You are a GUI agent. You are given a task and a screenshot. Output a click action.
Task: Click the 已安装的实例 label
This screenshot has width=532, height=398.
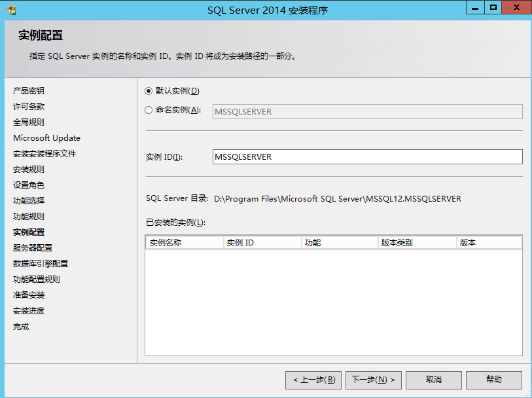(x=176, y=223)
